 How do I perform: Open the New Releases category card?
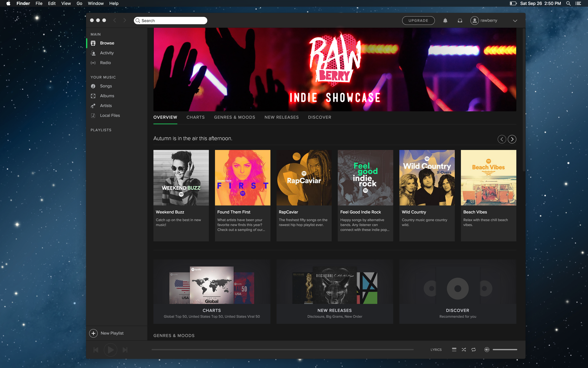tap(335, 292)
